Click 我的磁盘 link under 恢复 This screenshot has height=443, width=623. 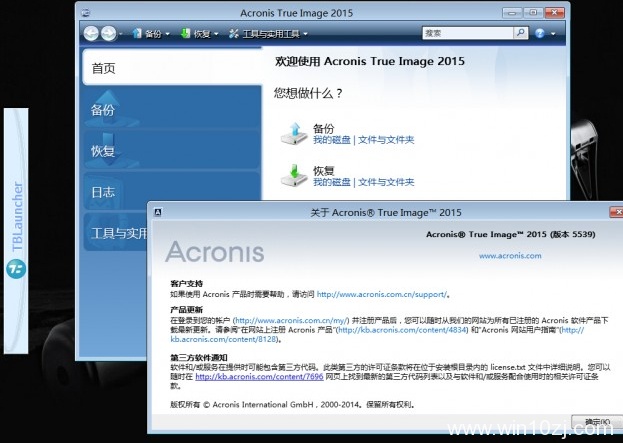tap(332, 182)
